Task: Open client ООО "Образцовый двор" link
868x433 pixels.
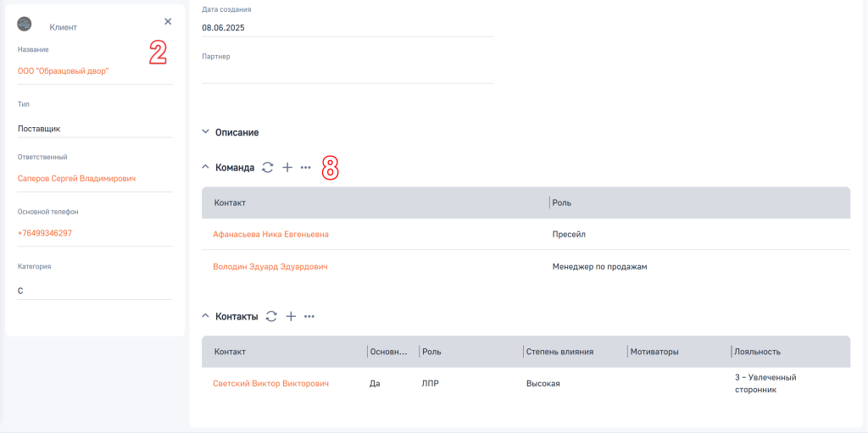Action: (64, 71)
